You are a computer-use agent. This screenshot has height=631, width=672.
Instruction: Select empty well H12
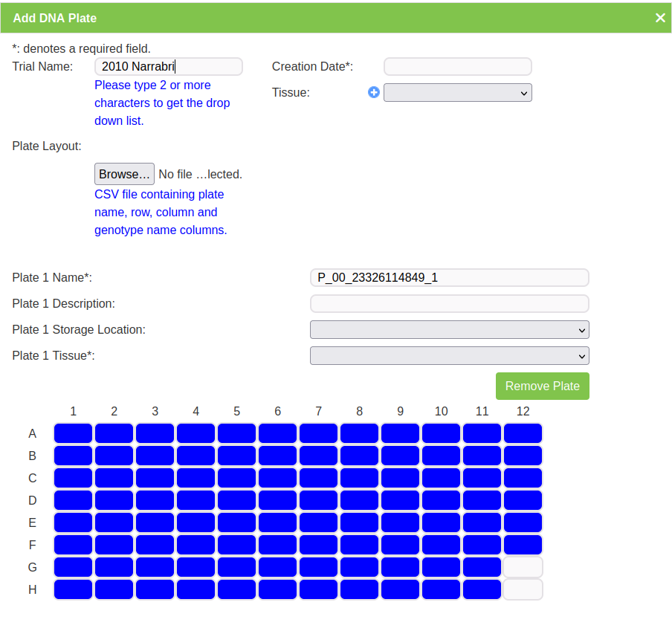pyautogui.click(x=523, y=589)
